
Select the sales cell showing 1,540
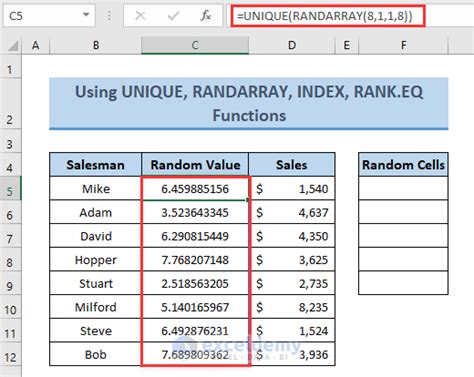coord(292,189)
